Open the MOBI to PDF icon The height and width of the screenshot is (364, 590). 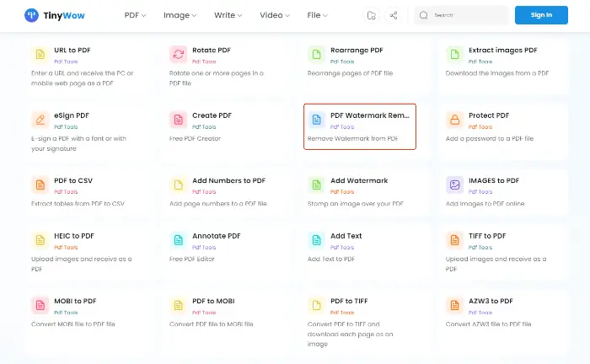(40, 305)
